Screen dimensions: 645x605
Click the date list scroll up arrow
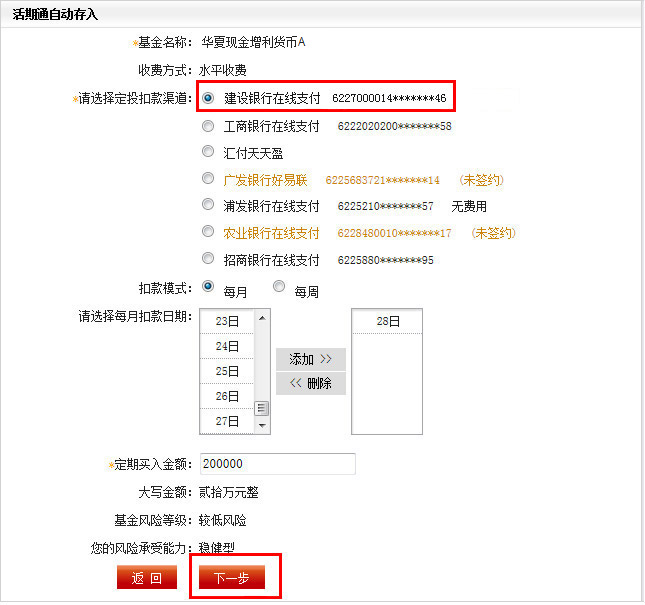tap(262, 318)
